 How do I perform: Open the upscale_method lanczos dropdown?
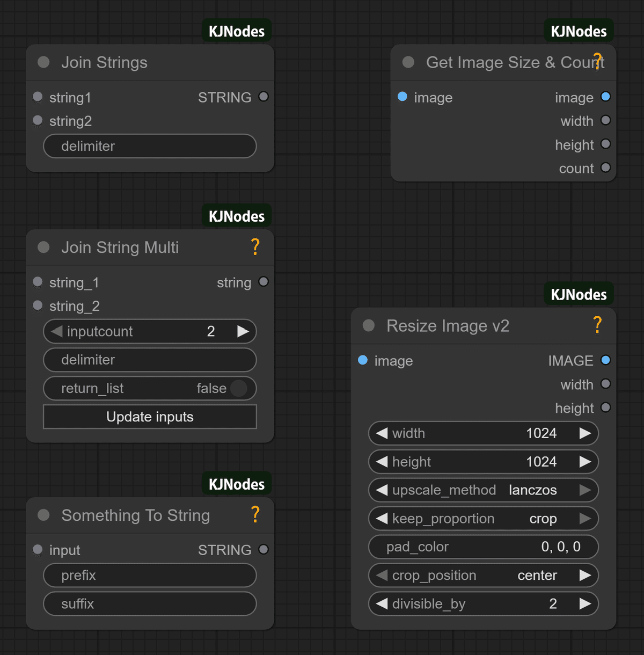[x=483, y=490]
